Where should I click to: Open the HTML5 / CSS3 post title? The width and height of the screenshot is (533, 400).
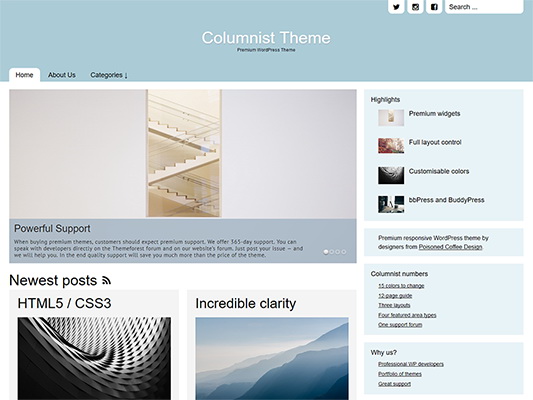tap(64, 303)
